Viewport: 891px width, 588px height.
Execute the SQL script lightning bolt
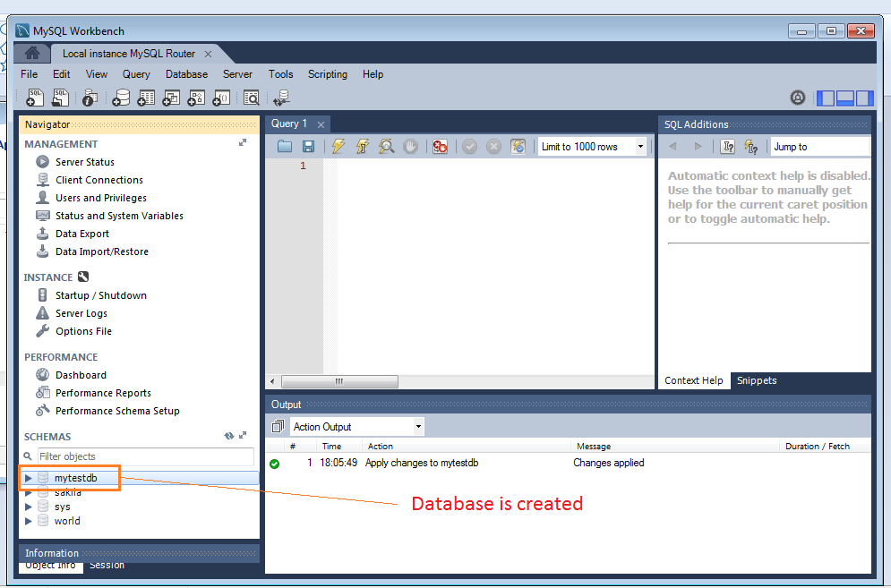[338, 147]
